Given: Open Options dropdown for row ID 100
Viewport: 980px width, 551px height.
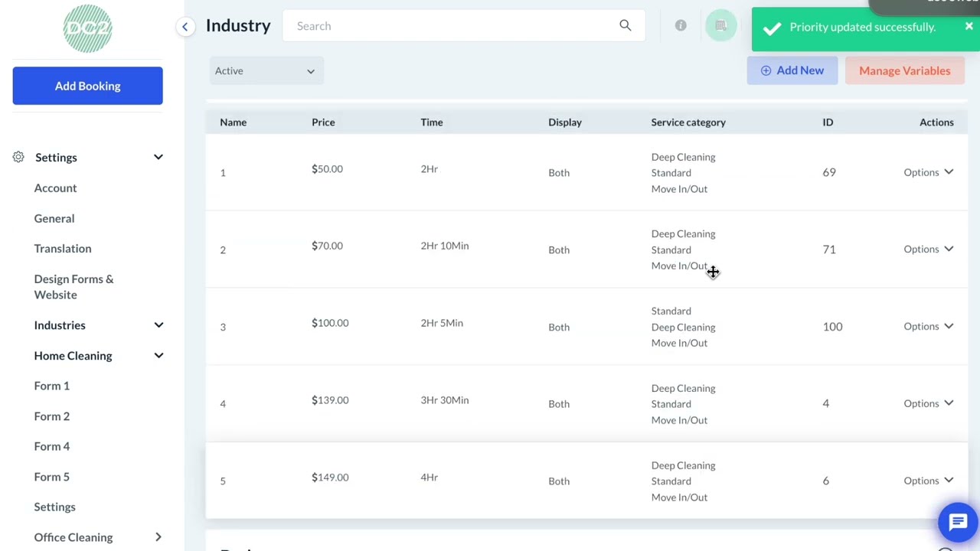Looking at the screenshot, I should click(928, 327).
